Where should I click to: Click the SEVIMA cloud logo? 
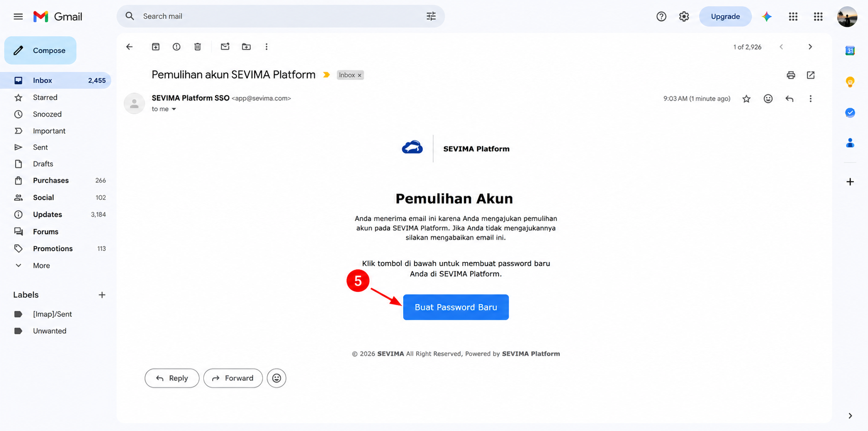pos(413,147)
